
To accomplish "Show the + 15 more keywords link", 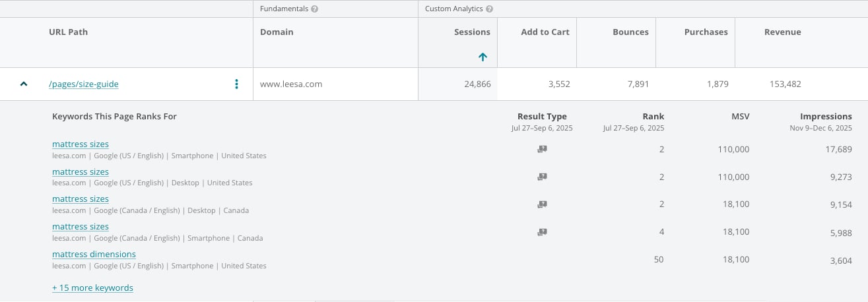I will [x=92, y=288].
